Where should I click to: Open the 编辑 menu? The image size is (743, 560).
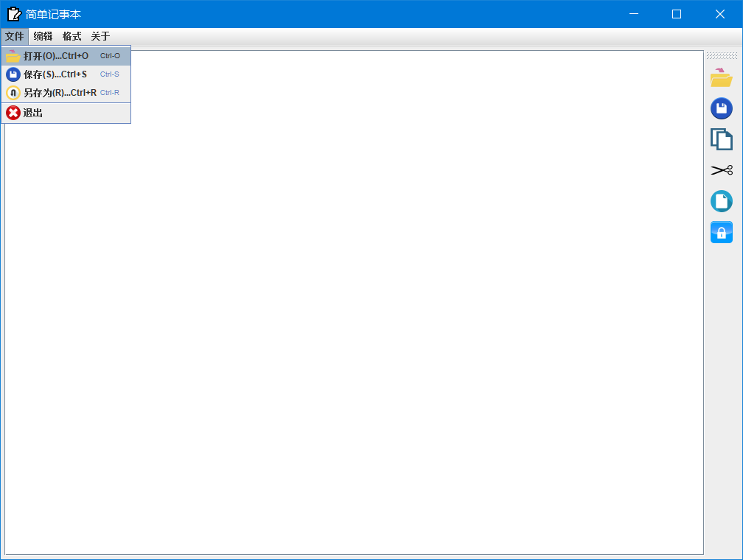click(42, 35)
